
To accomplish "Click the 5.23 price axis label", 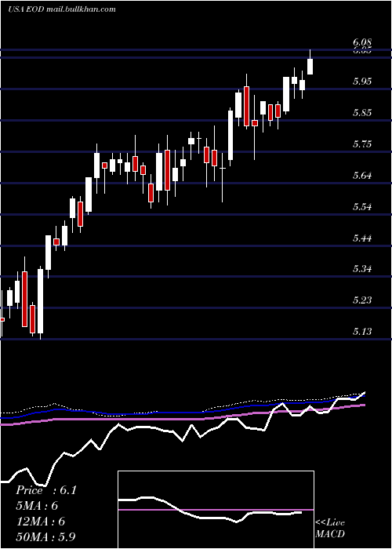I will [362, 300].
